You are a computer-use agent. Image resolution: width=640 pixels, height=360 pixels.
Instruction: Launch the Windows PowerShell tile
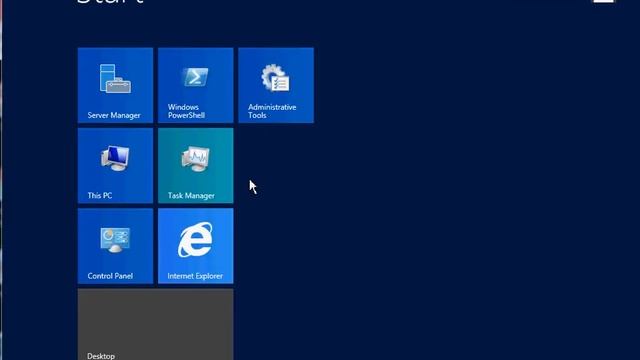(196, 85)
